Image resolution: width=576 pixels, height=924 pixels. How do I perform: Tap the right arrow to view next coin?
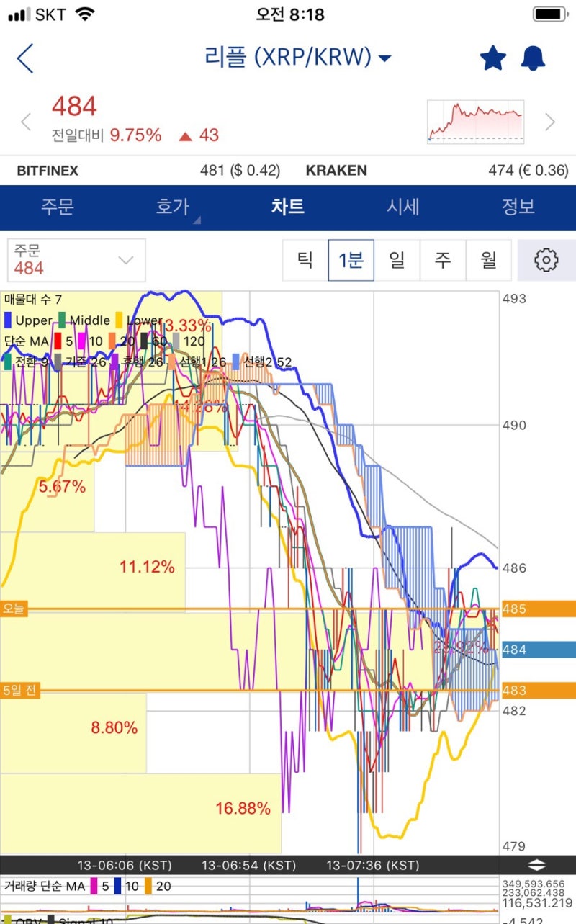coord(551,122)
